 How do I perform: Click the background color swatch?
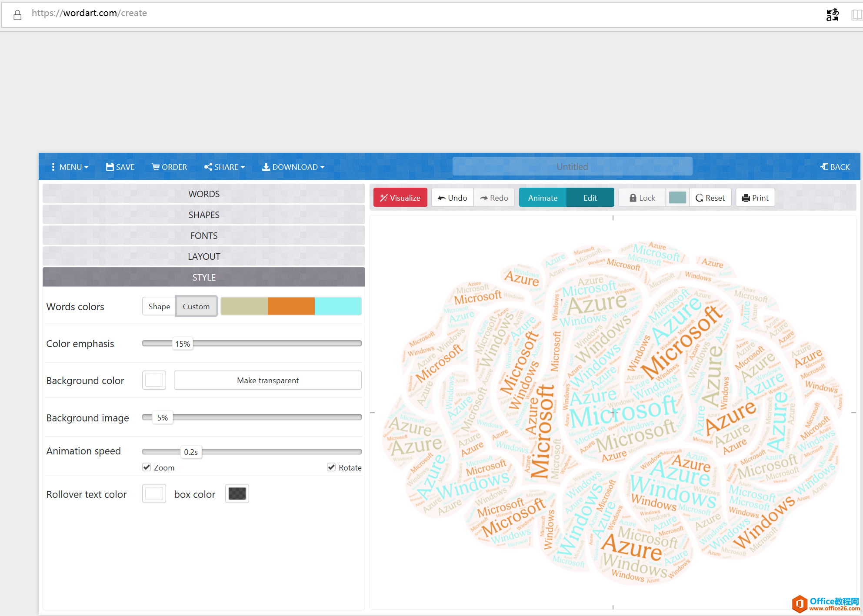[x=154, y=380]
